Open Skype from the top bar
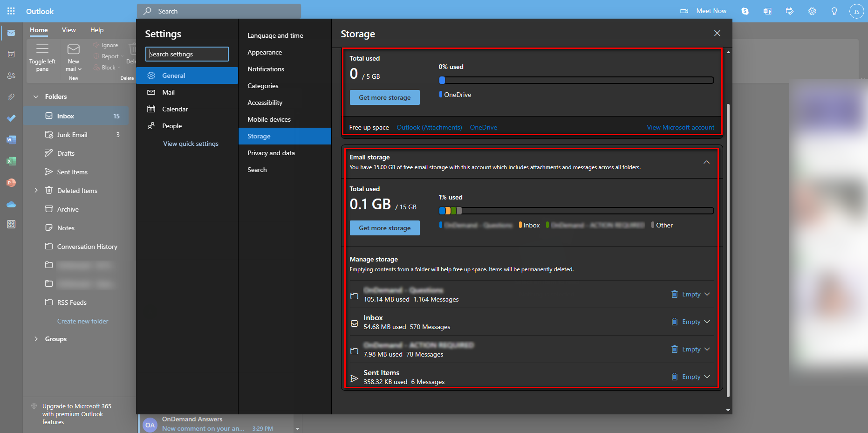Screen dimensions: 868x433 point(745,11)
